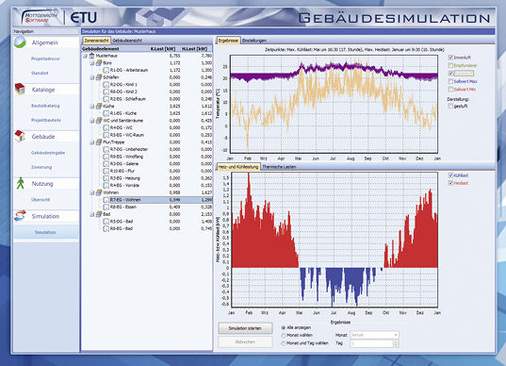Click room icon of R4-DG - WC

[106, 128]
